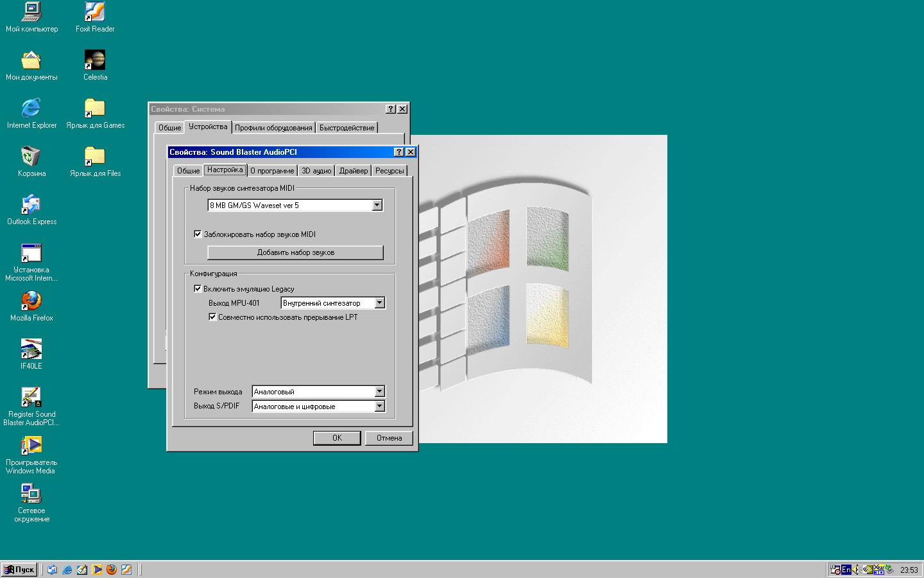Viewport: 924px width, 578px height.
Task: Launch Firefox from the quick launch bar
Action: 112,570
